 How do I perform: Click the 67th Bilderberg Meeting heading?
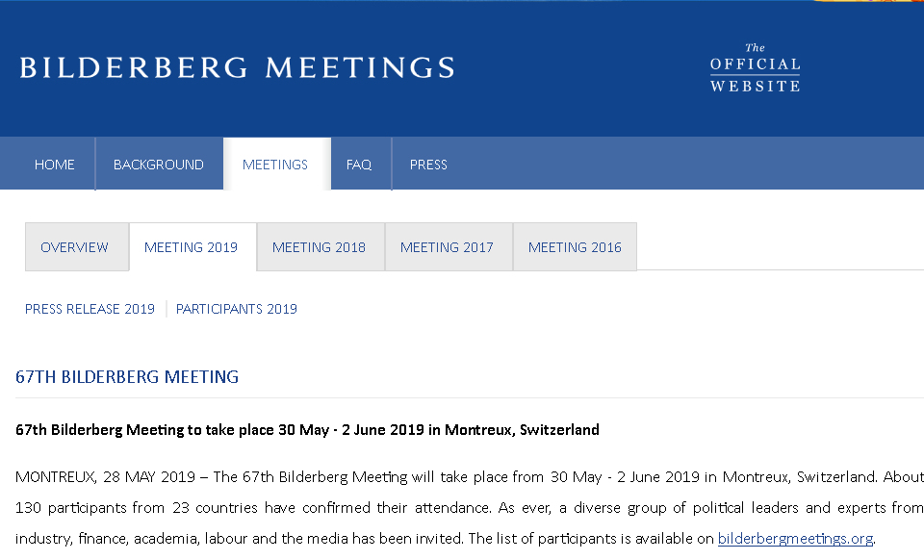point(127,377)
